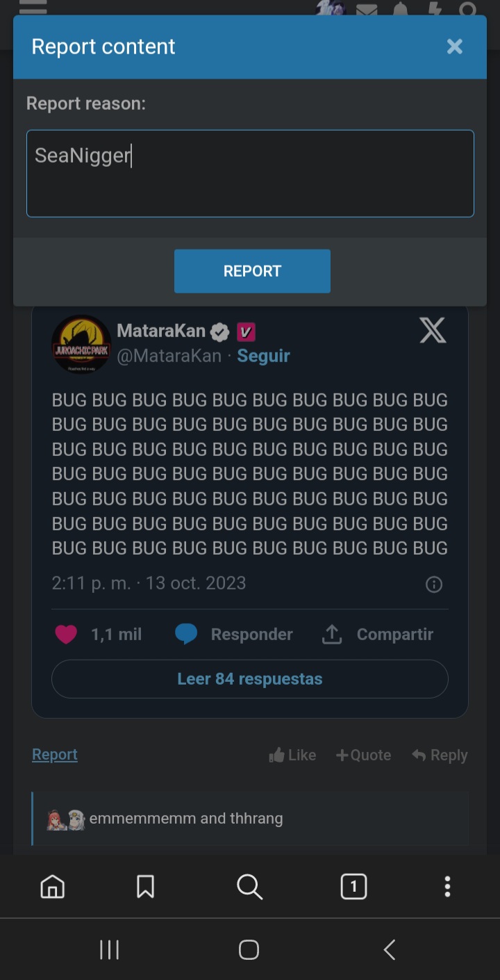Tap the Responder speech bubble icon
The height and width of the screenshot is (980, 500).
tap(186, 635)
